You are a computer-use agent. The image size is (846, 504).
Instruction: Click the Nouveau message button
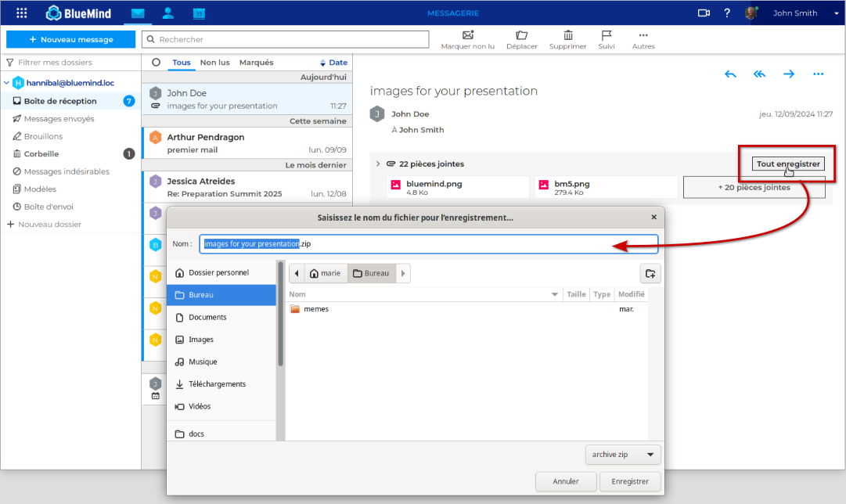coord(71,39)
